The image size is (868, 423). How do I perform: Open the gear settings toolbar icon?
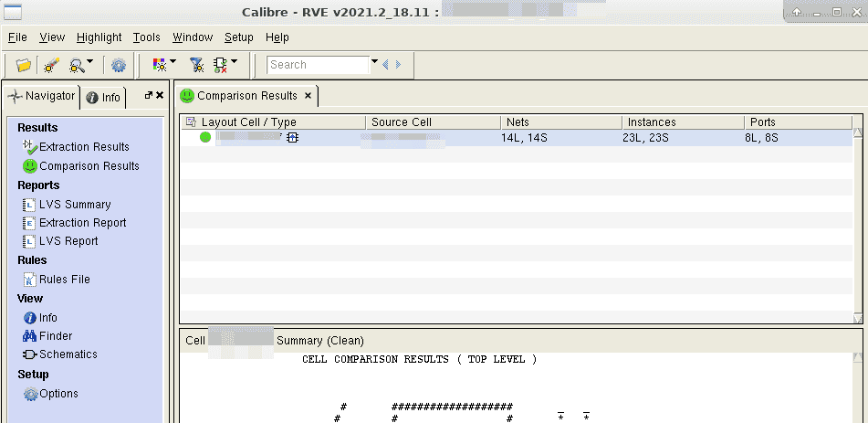click(119, 65)
